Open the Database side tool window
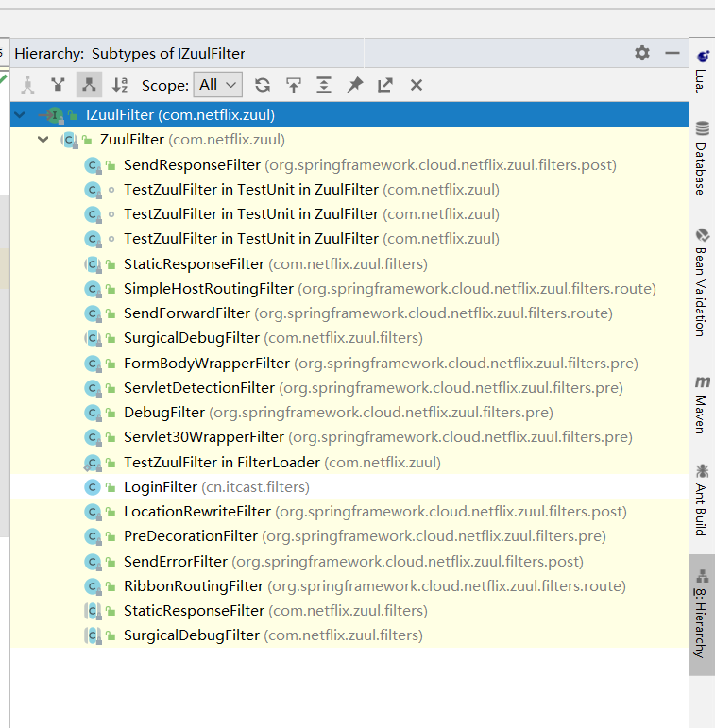 702,158
